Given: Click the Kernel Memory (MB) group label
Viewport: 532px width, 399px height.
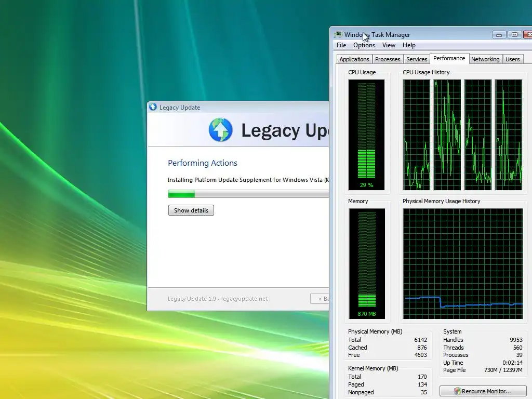Looking at the screenshot, I should pos(373,368).
